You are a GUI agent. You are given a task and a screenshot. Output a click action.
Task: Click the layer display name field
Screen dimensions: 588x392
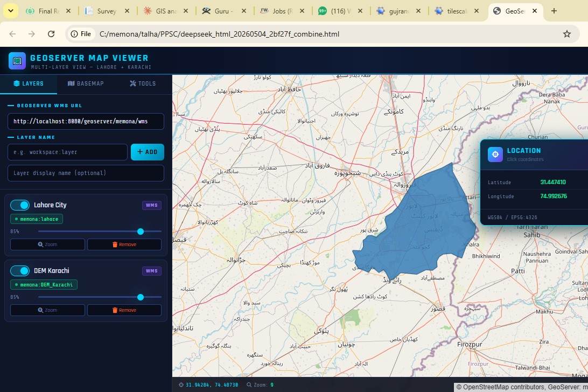[x=86, y=173]
